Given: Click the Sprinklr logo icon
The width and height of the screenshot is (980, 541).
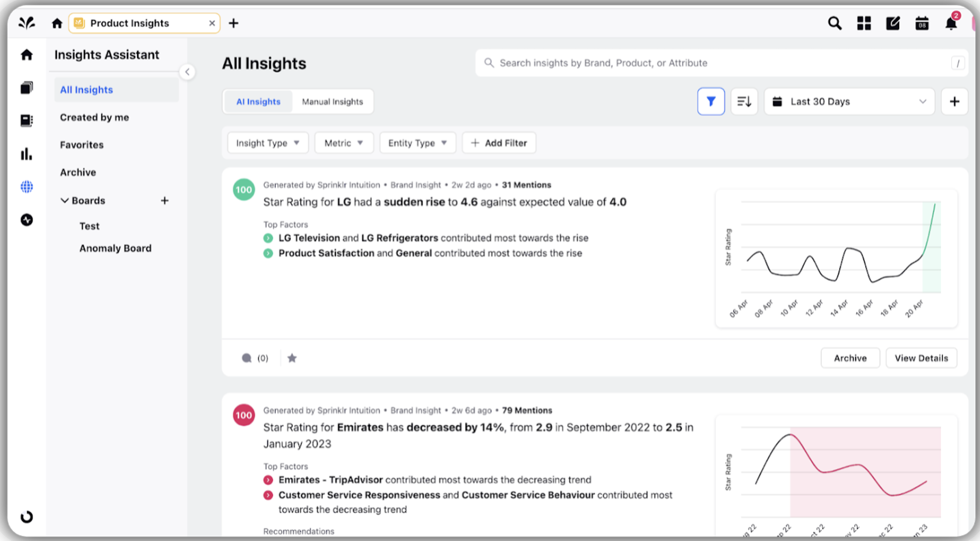Looking at the screenshot, I should click(x=26, y=23).
